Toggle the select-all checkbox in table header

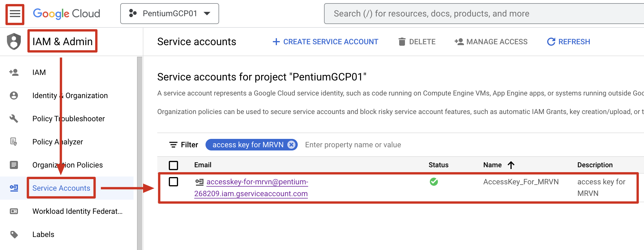point(173,165)
